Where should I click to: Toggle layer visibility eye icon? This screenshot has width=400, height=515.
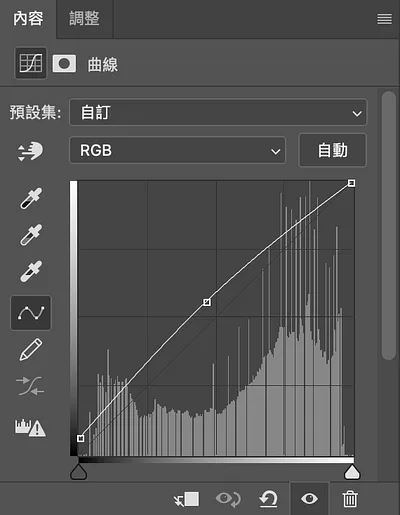[x=309, y=499]
